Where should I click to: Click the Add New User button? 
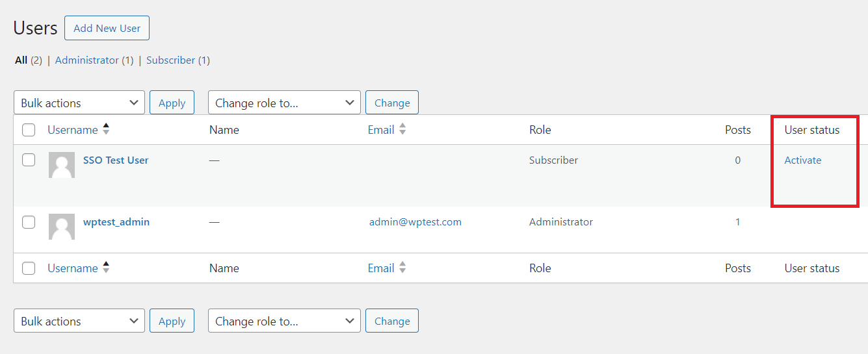point(107,29)
